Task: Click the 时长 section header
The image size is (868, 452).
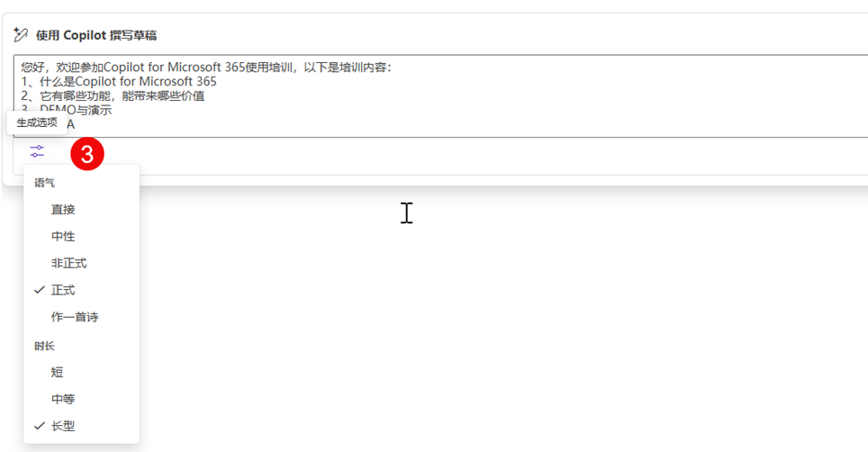Action: click(x=44, y=346)
